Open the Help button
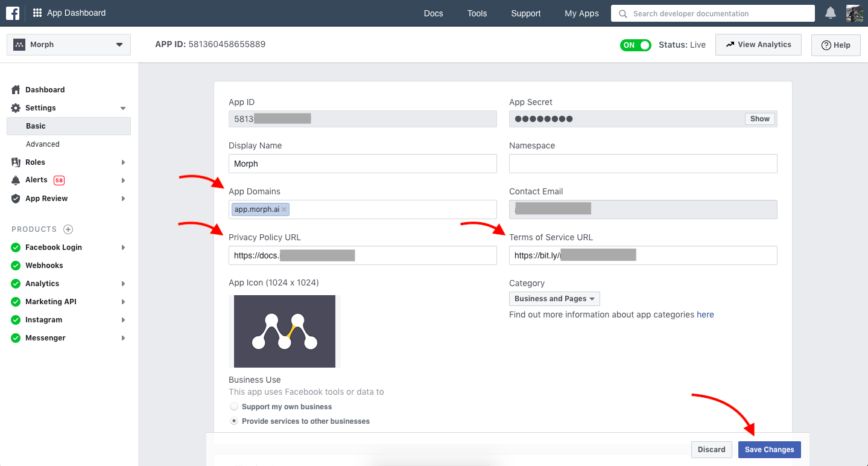 836,45
